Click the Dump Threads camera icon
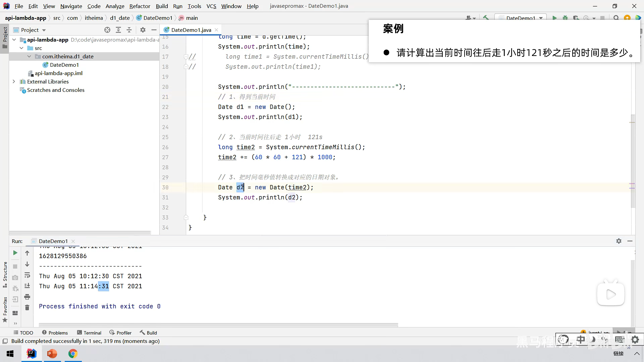Viewport: 644px width, 362px height. pos(15,278)
